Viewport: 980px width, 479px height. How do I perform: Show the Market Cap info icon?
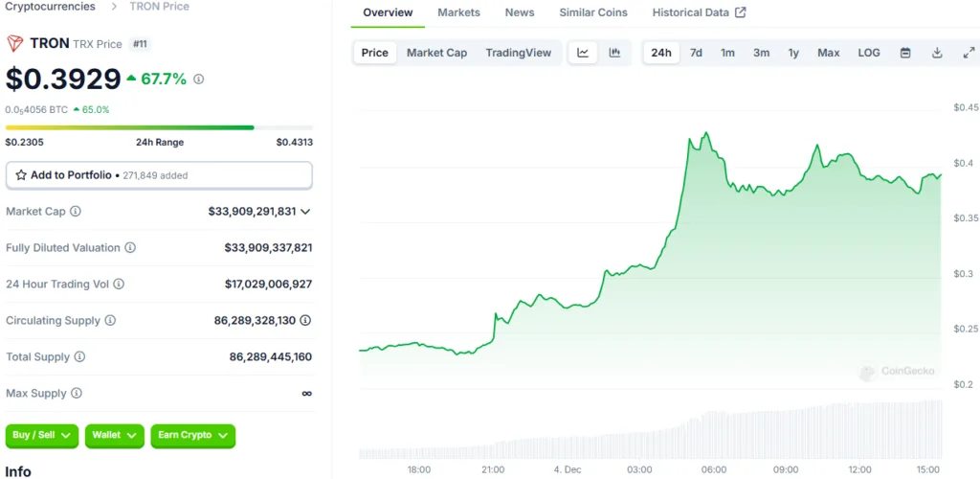75,212
